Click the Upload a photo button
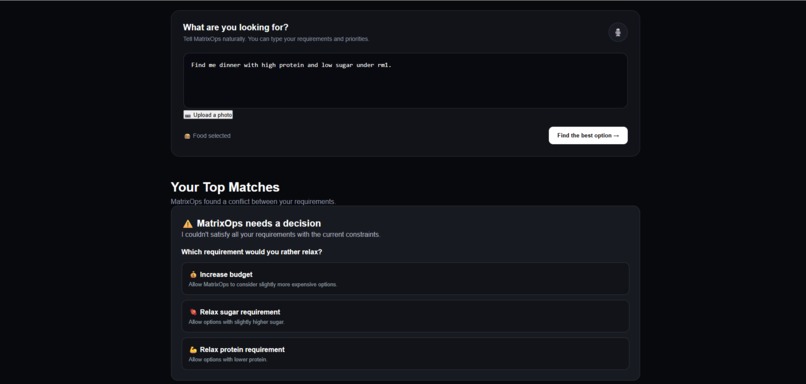 tap(208, 115)
